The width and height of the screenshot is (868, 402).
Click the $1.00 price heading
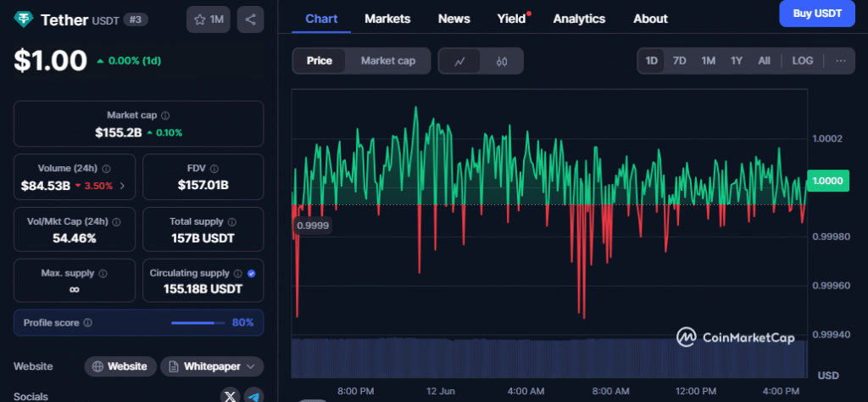(x=50, y=60)
